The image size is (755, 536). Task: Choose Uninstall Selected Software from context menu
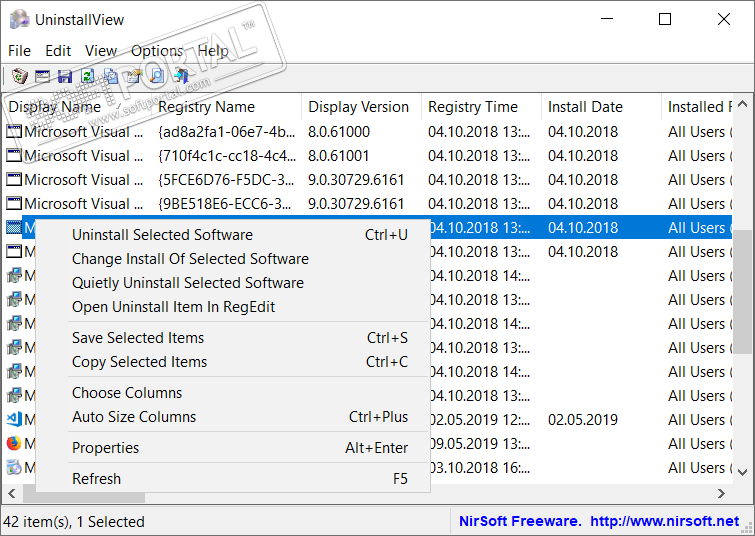point(162,235)
